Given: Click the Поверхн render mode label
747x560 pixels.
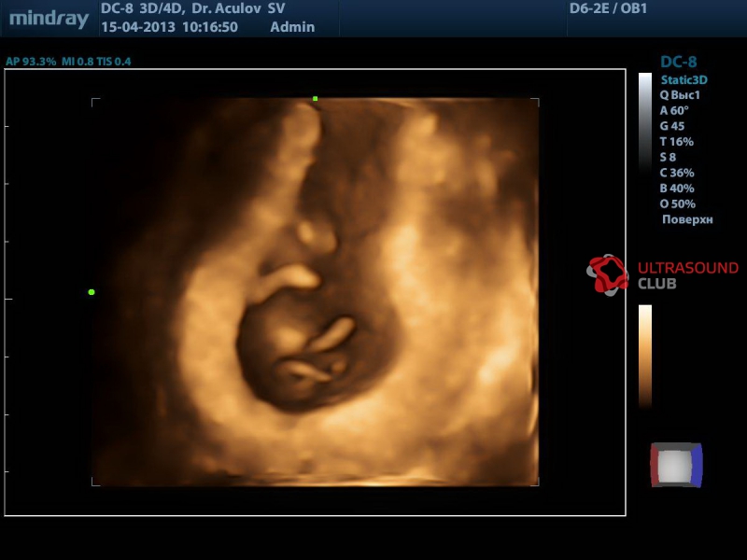Looking at the screenshot, I should 687,219.
